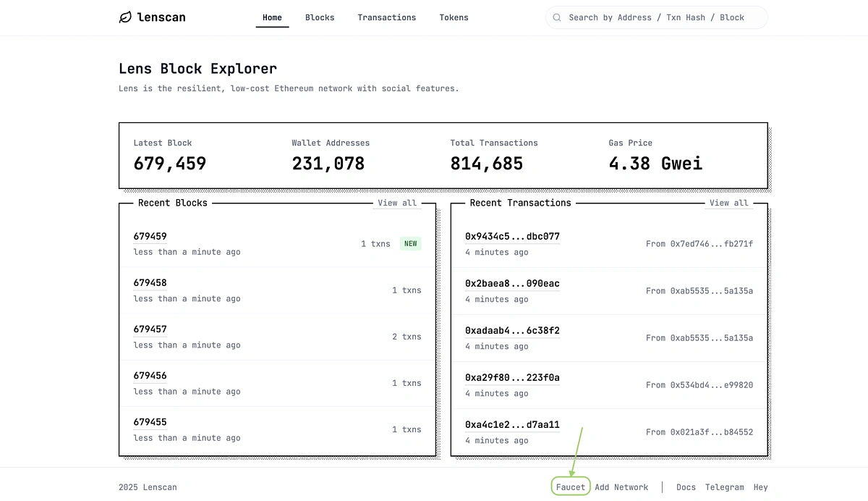Click "1 txns" on block 679458
The height and width of the screenshot is (501, 868).
pos(407,290)
